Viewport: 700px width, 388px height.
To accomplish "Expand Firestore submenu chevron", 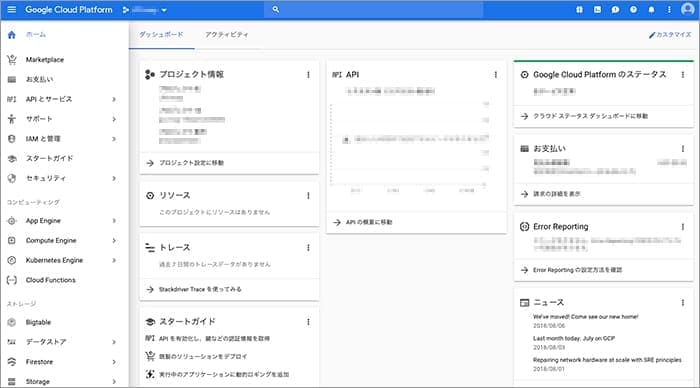I will tap(114, 362).
